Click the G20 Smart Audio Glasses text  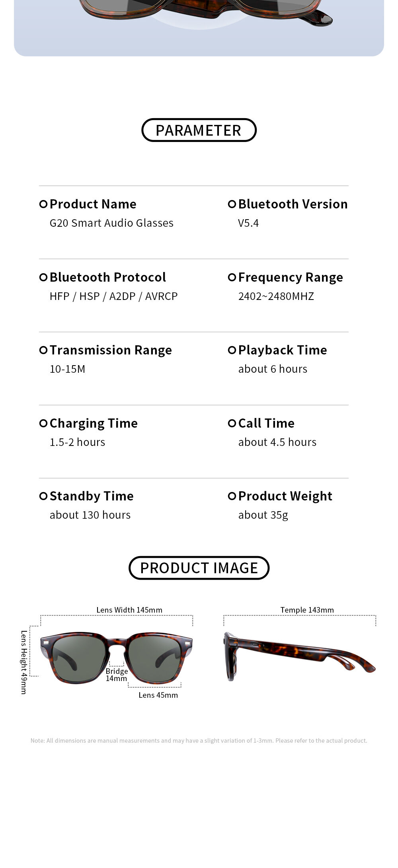(111, 223)
